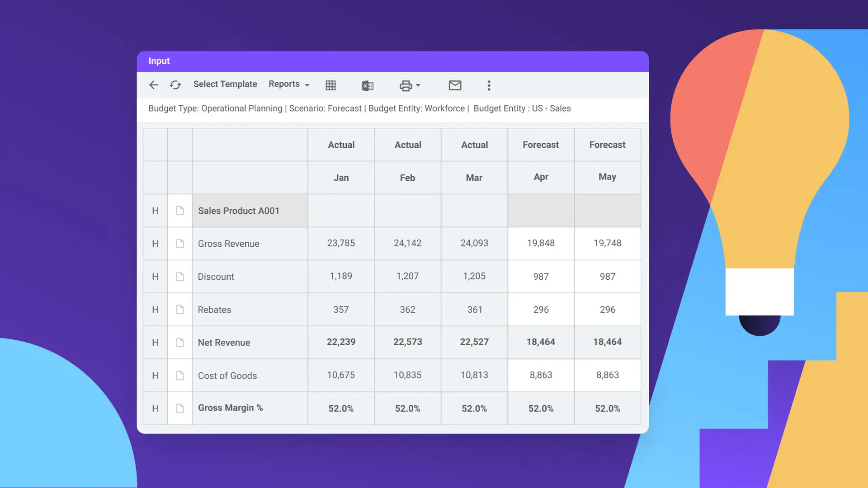Click Cost of Goods Mar value 10,813
The height and width of the screenshot is (488, 868).
[x=474, y=375]
